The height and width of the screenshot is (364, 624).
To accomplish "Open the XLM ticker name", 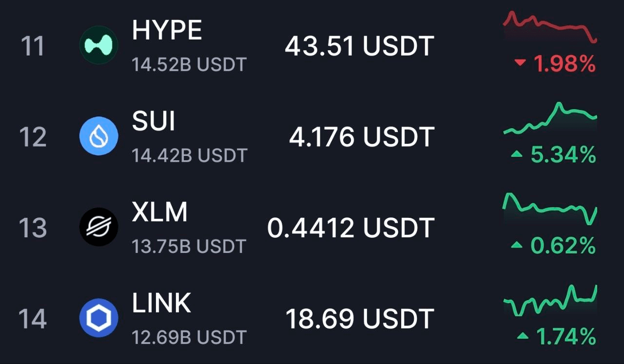I will click(x=159, y=213).
